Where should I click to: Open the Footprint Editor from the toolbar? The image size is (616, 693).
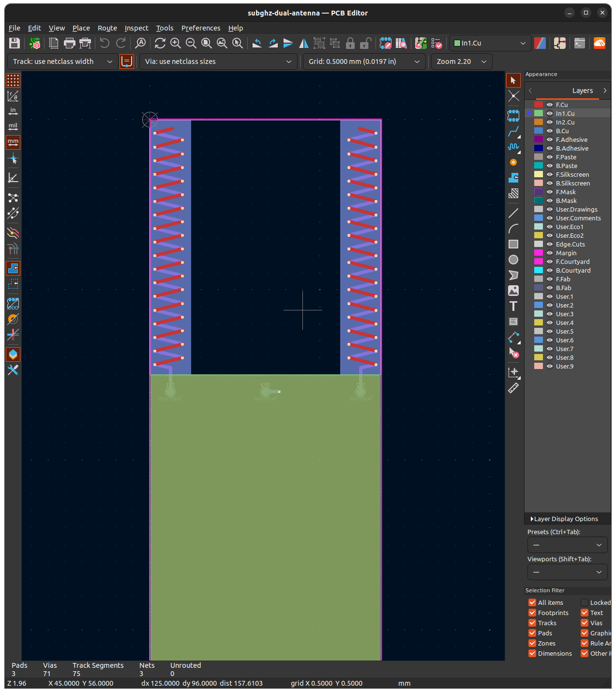560,43
